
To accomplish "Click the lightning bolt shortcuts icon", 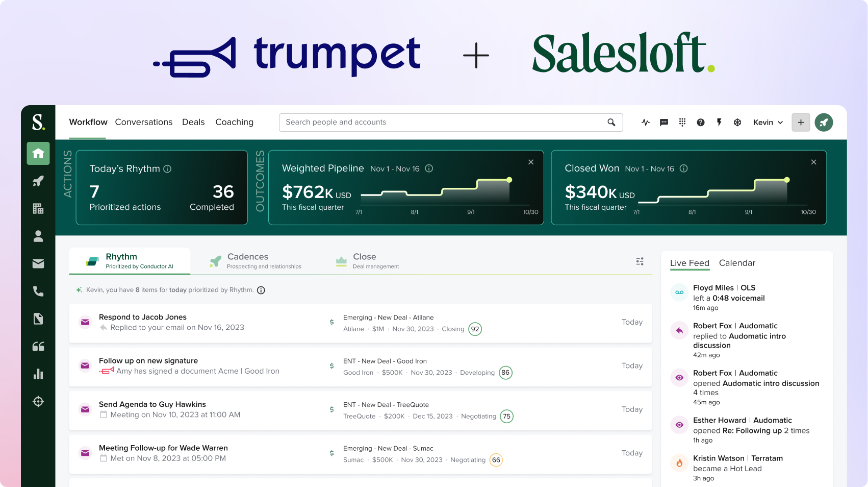I will [x=719, y=122].
